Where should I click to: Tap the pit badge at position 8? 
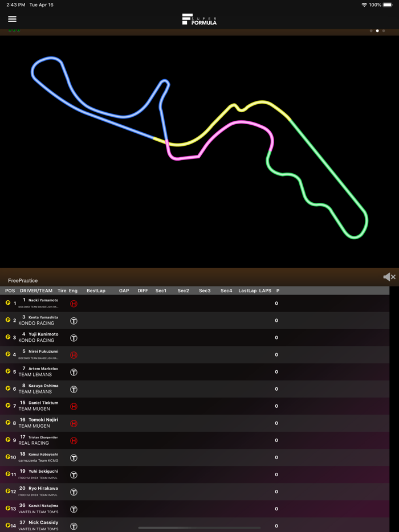(x=8, y=423)
